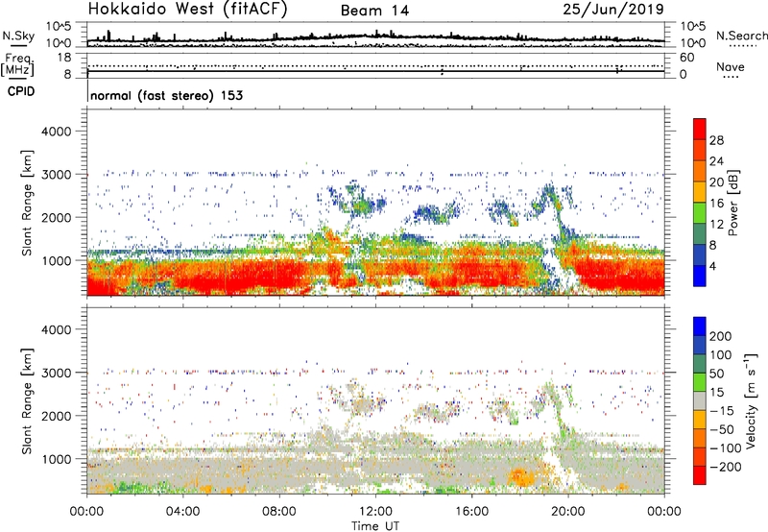Click the "Beam 14" label
Viewport: 768px width, 532px height.
coord(374,11)
